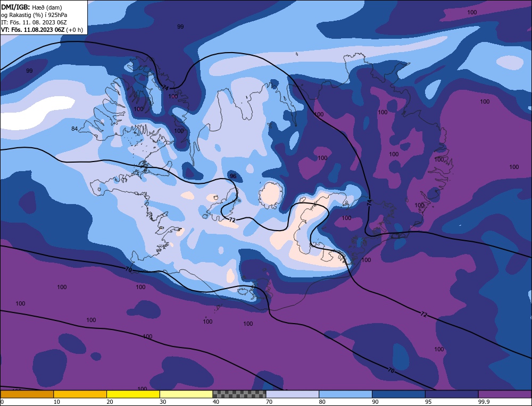532x406 pixels.
Task: Choose the pale yellow 30–40 legend swatch
Action: point(186,394)
